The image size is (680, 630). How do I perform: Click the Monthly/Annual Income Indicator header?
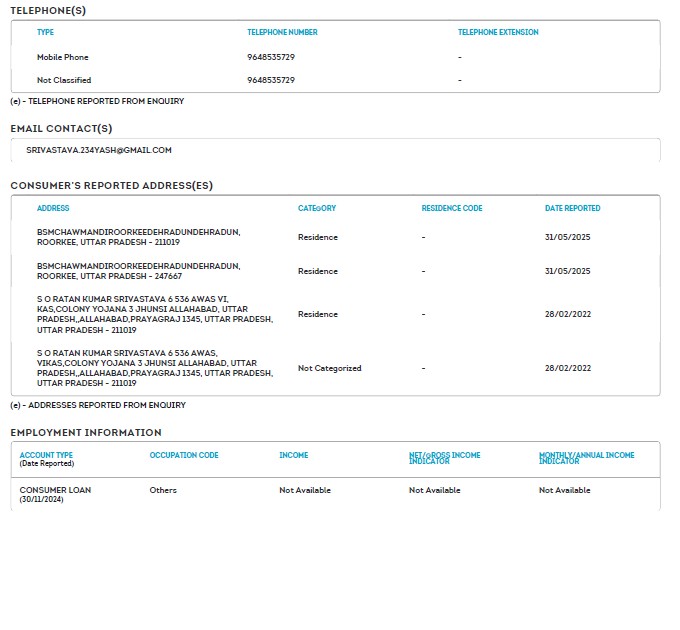tap(586, 458)
